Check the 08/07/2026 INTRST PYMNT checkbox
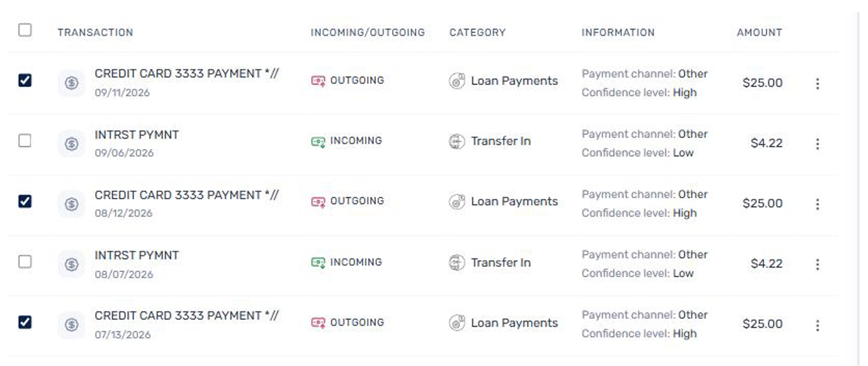Image resolution: width=868 pixels, height=366 pixels. (25, 262)
